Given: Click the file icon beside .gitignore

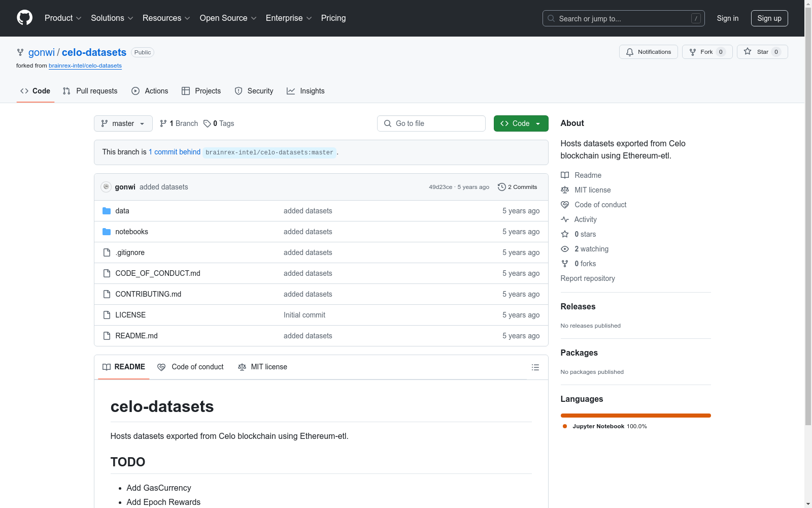Looking at the screenshot, I should (107, 252).
